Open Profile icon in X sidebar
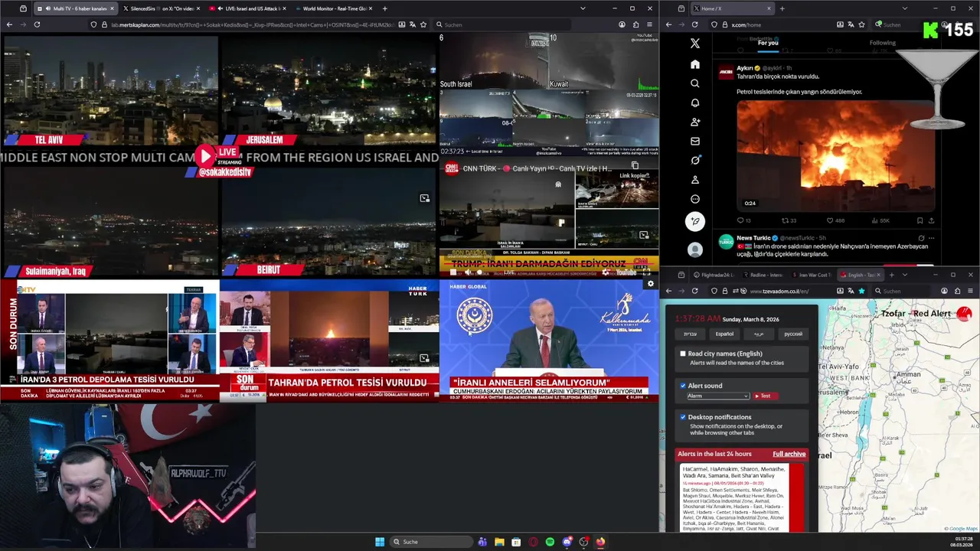Screen dimensions: 980x551 (694, 180)
